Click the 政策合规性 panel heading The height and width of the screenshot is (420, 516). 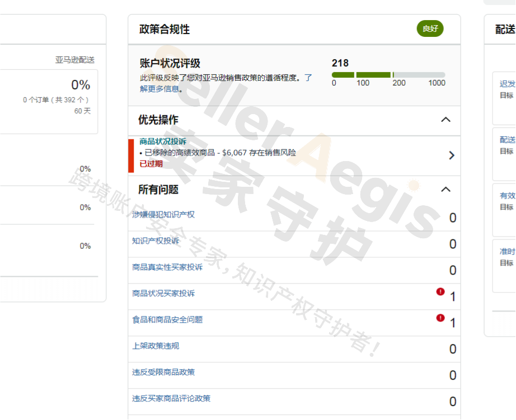(164, 29)
